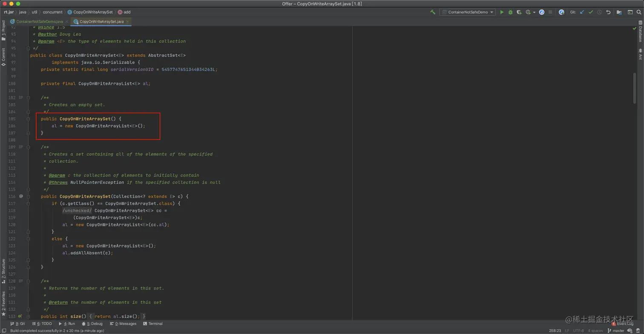The height and width of the screenshot is (334, 644).
Task: Click rt.jar in the breadcrumb bar
Action: [9, 12]
